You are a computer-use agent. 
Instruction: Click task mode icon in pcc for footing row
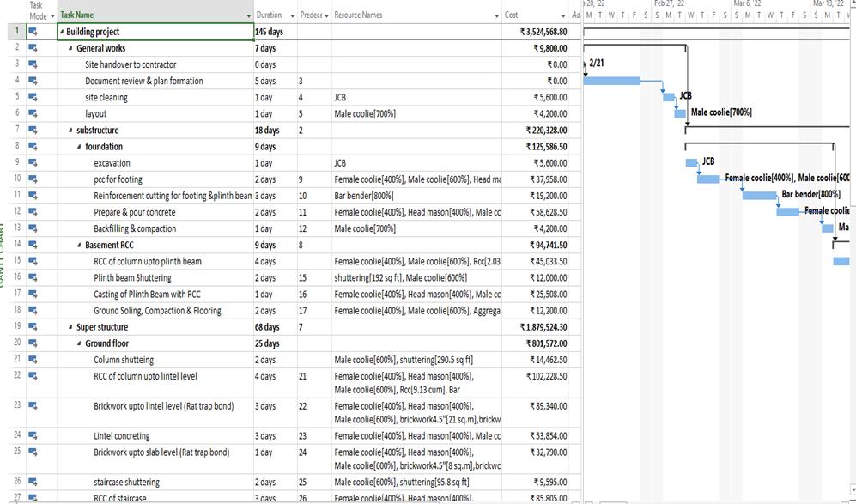(x=33, y=179)
